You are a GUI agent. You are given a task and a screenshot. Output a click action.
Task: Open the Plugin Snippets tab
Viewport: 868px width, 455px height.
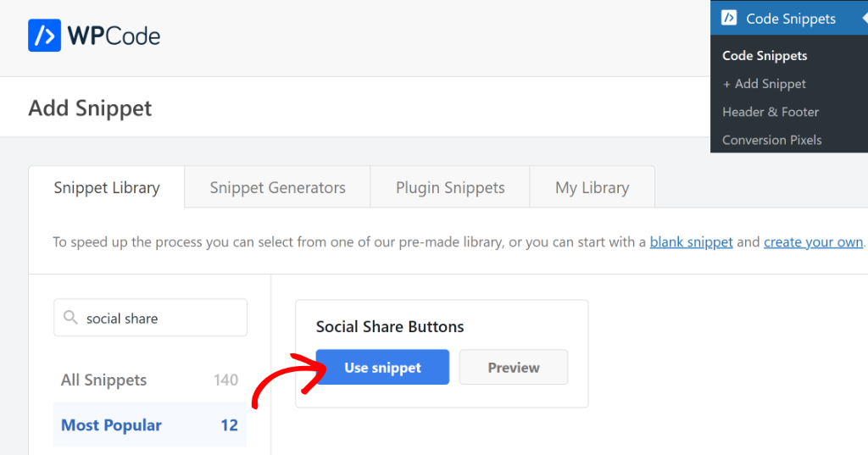click(x=450, y=187)
